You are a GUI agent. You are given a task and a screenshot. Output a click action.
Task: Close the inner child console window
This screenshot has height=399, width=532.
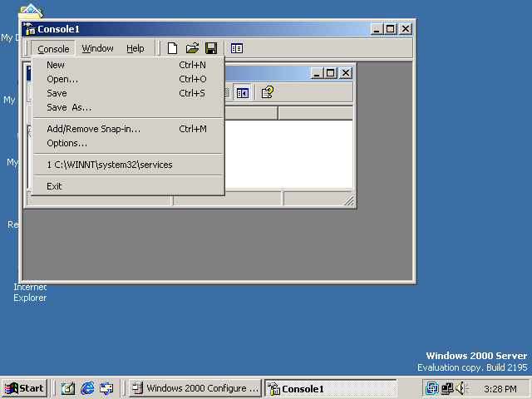[x=346, y=73]
